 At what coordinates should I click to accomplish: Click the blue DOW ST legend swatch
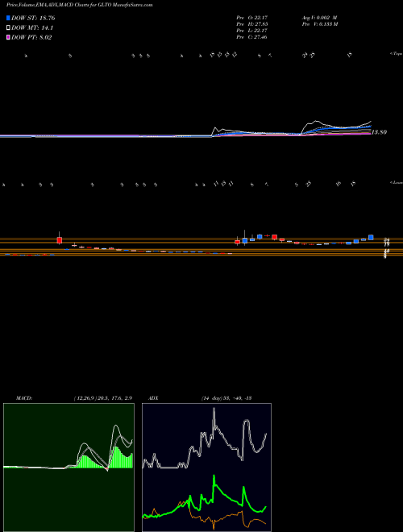[x=8, y=18]
